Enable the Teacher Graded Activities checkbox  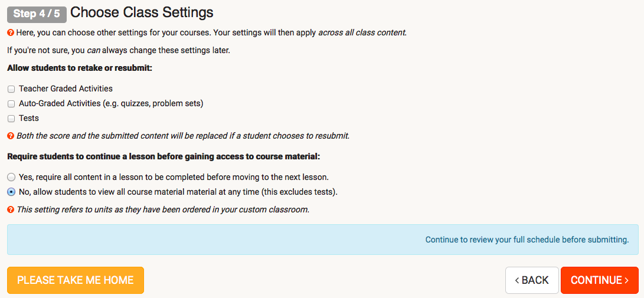[x=11, y=89]
